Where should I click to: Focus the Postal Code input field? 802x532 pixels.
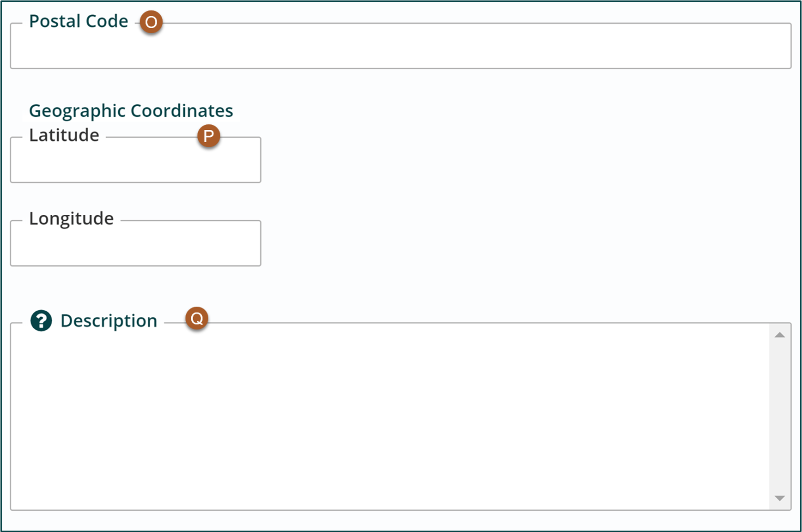coord(401,46)
